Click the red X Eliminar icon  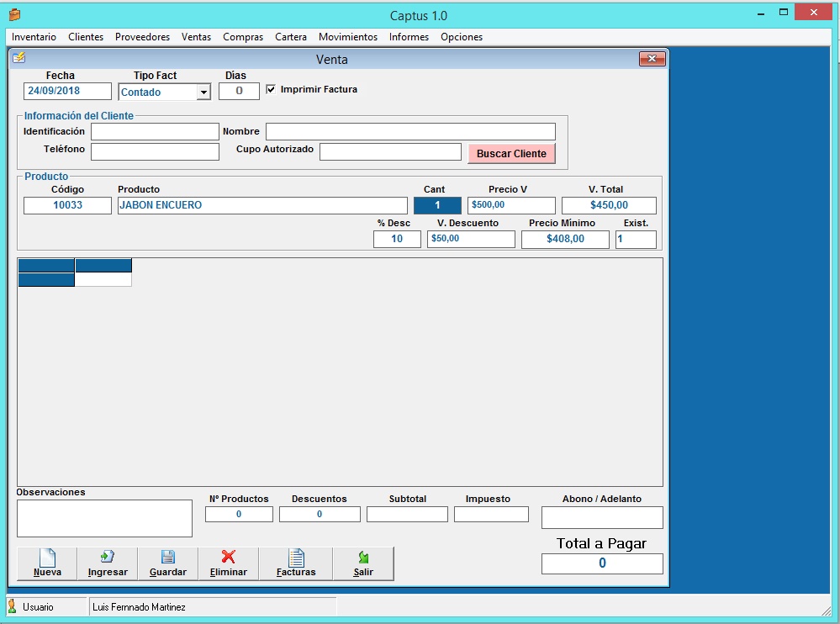click(228, 557)
